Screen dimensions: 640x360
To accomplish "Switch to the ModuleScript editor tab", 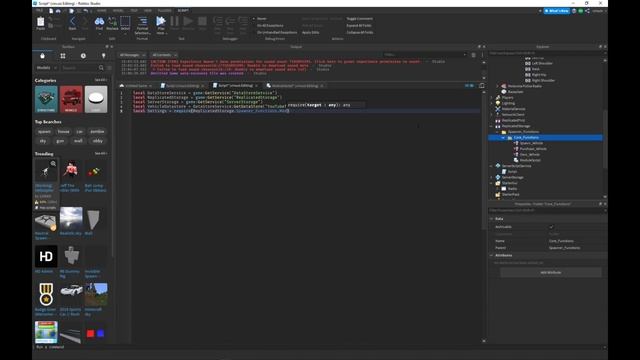I will (x=295, y=86).
